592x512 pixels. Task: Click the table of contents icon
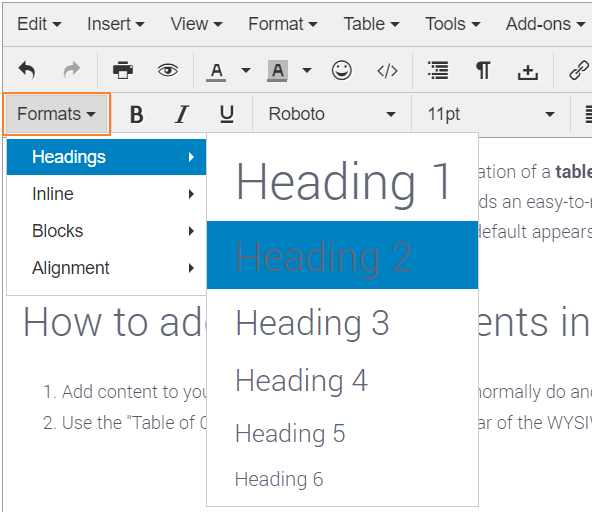[x=438, y=70]
